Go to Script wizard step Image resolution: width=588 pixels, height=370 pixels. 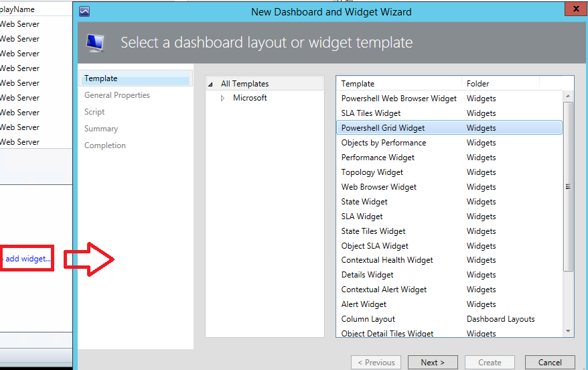(x=94, y=112)
